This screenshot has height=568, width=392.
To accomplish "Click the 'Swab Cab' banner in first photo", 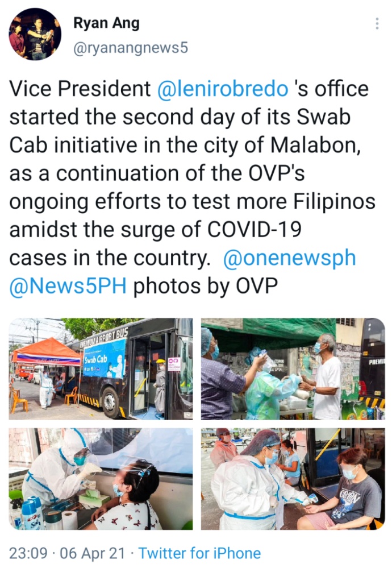I will pyautogui.click(x=105, y=359).
